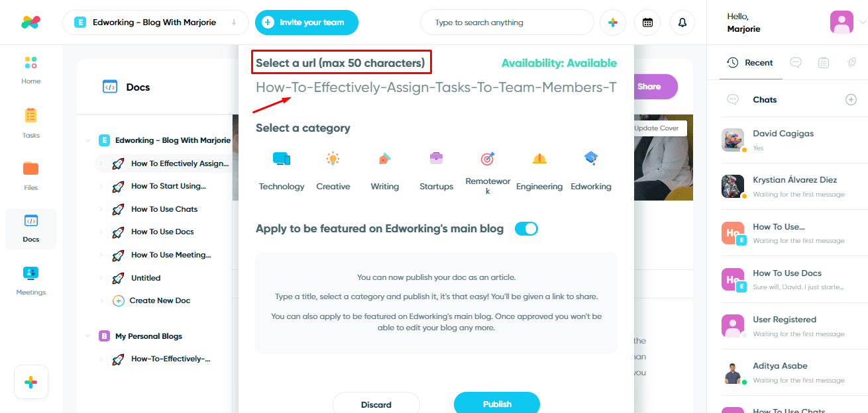Switch to the Recent tab
Viewport: 868px width, 413px height.
(751, 63)
